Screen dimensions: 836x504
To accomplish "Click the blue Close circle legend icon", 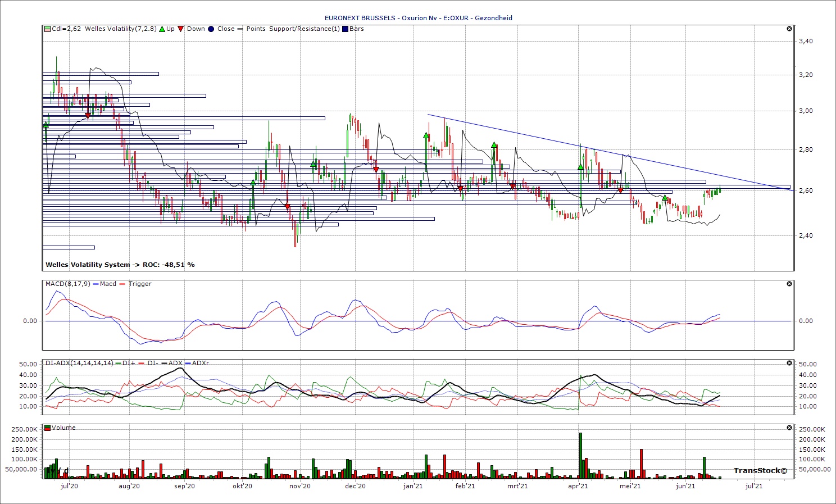I will pyautogui.click(x=211, y=29).
